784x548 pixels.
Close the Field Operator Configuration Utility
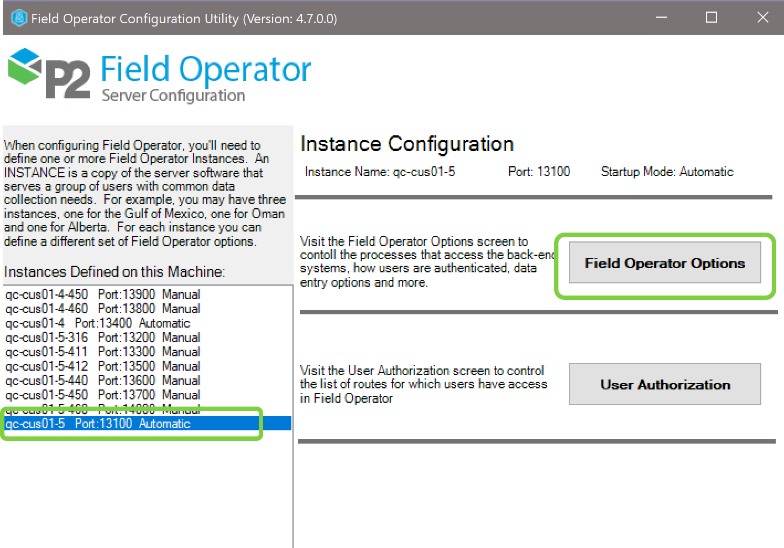tap(759, 17)
